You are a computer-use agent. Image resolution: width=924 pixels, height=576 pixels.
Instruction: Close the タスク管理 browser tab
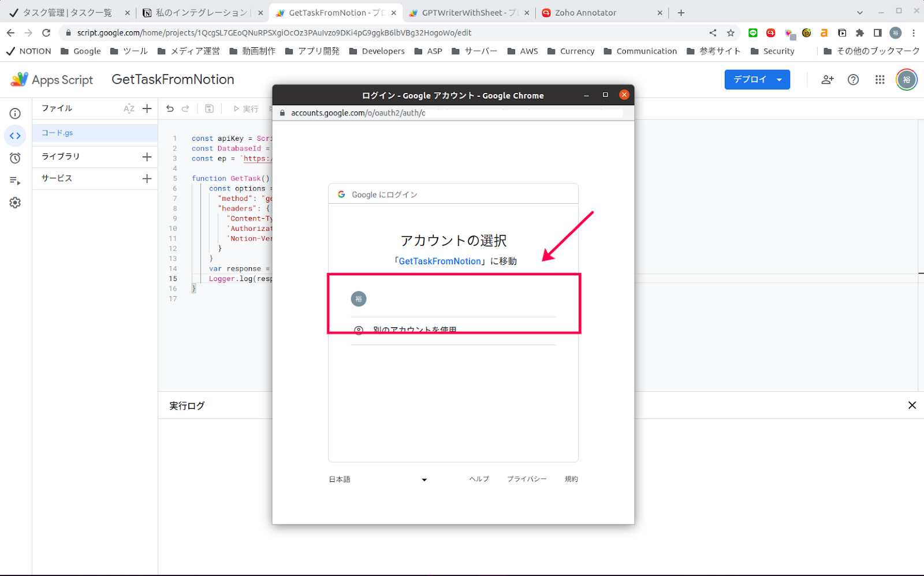click(128, 13)
